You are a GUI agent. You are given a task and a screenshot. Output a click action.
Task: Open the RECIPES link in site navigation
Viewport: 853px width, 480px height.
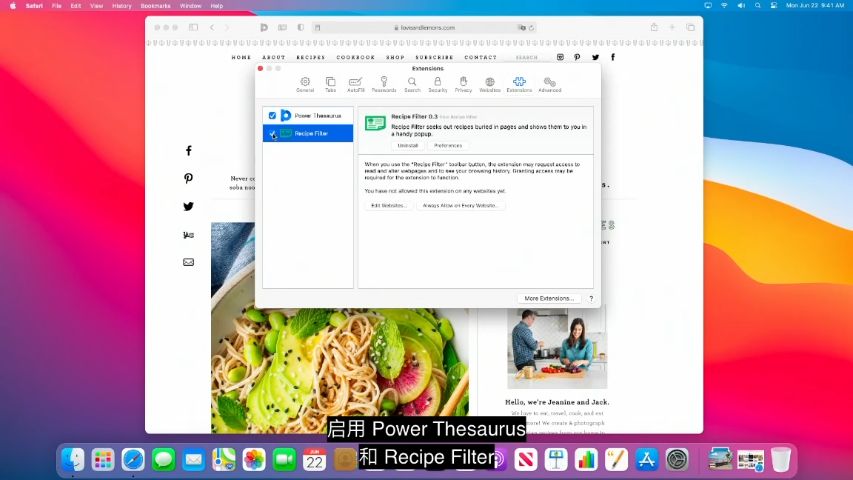click(311, 57)
